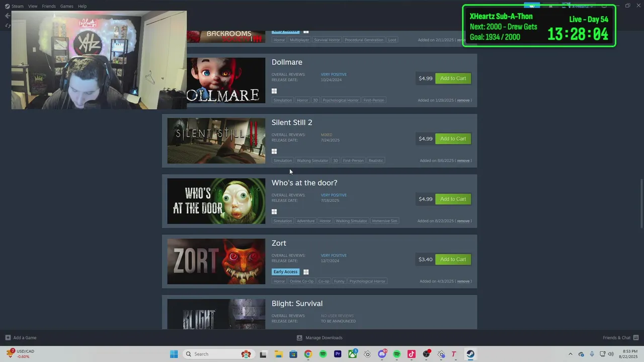Open the Help menu
The image size is (644, 362).
click(82, 6)
